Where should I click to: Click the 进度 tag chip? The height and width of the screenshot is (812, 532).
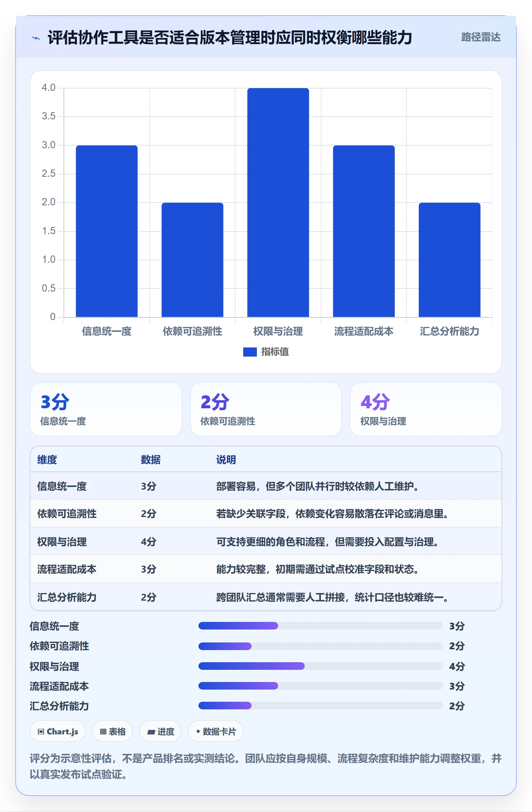[160, 731]
